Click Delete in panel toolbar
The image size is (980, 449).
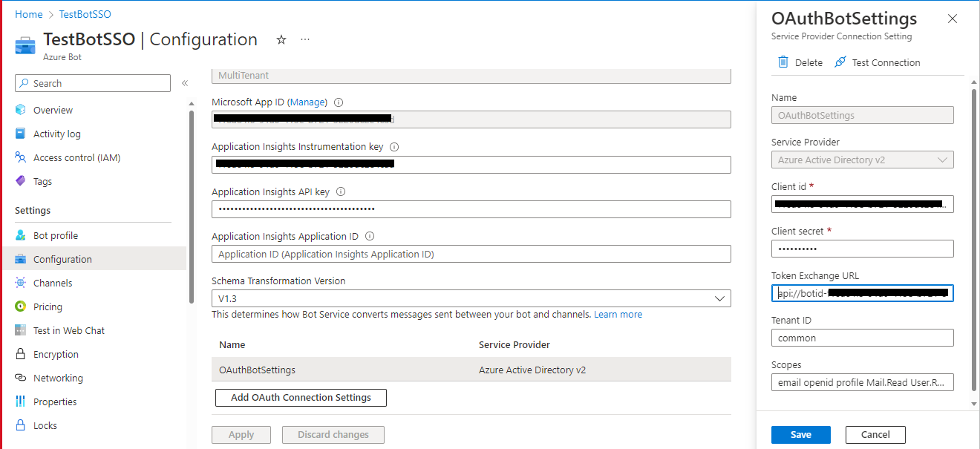(x=800, y=62)
